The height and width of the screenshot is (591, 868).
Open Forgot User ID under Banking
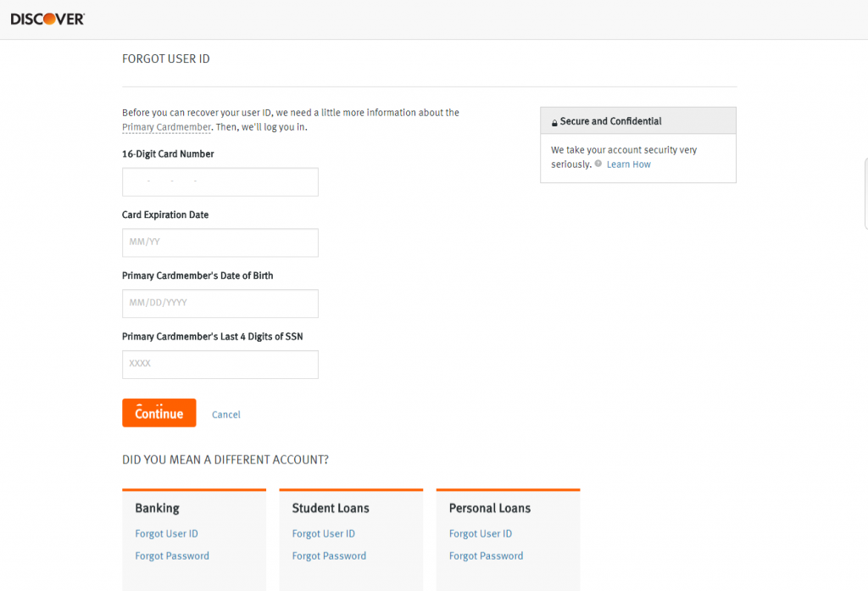[166, 533]
